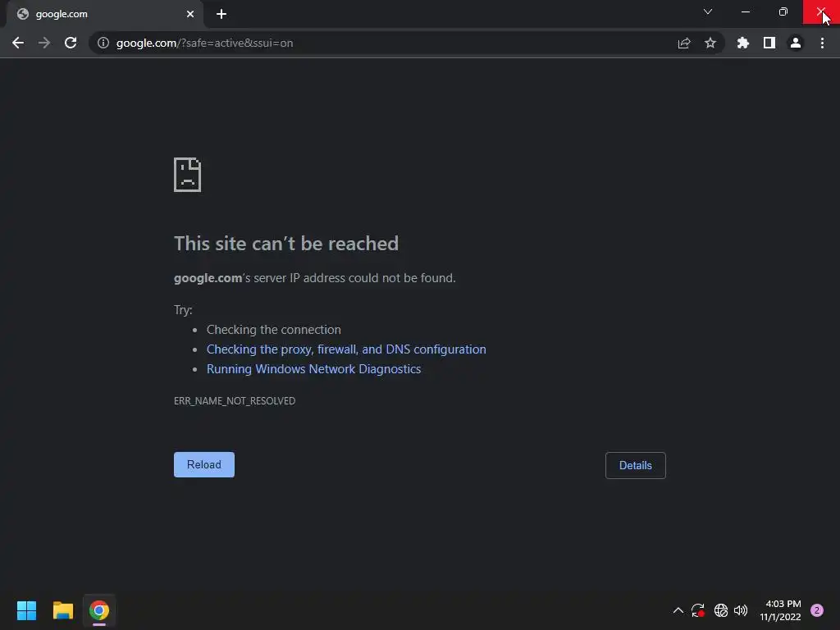Show hidden tray icons chevron
The width and height of the screenshot is (840, 630).
[678, 610]
